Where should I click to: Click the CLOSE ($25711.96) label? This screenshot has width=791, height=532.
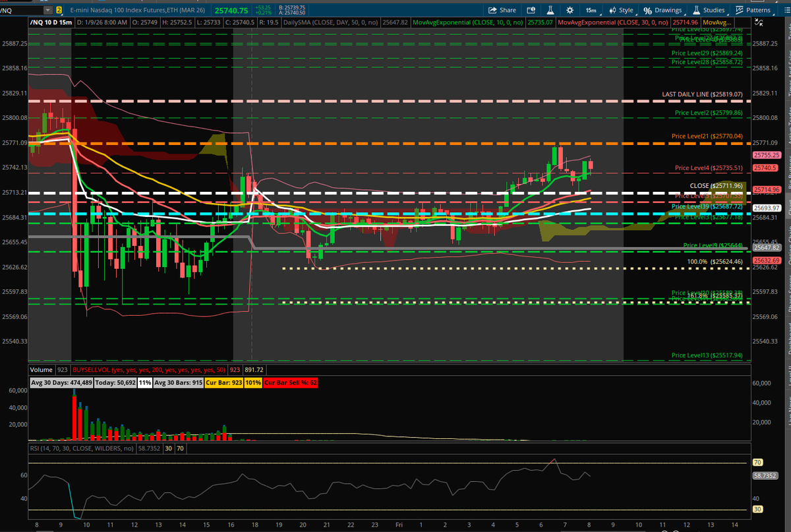point(717,186)
